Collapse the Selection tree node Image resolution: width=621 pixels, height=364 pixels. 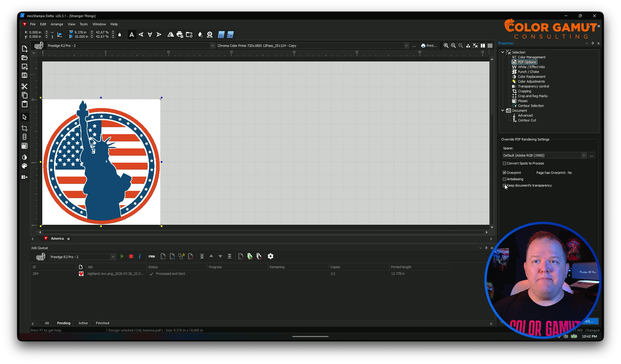502,52
